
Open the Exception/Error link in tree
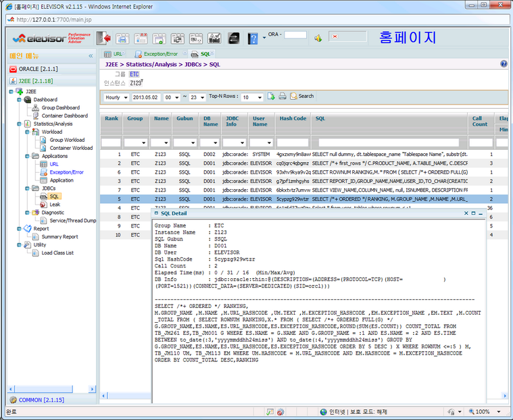[66, 172]
